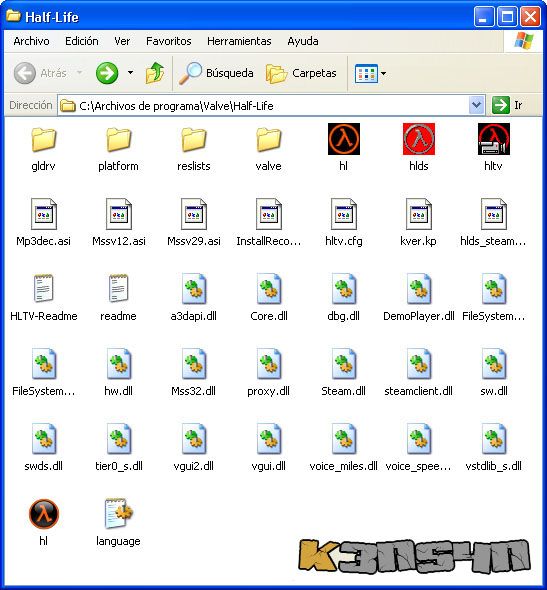Click the address bar path field

pyautogui.click(x=263, y=106)
